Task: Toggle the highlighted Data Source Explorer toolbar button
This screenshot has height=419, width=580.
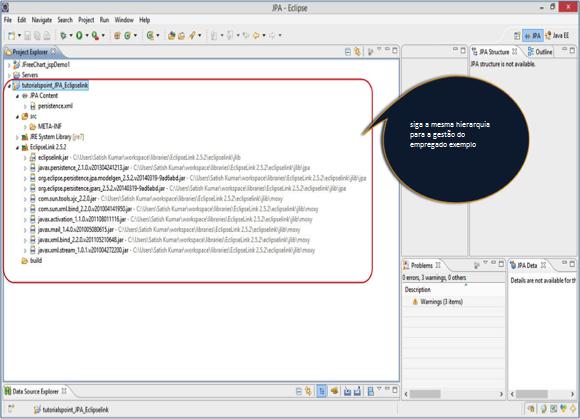Action: pyautogui.click(x=322, y=391)
